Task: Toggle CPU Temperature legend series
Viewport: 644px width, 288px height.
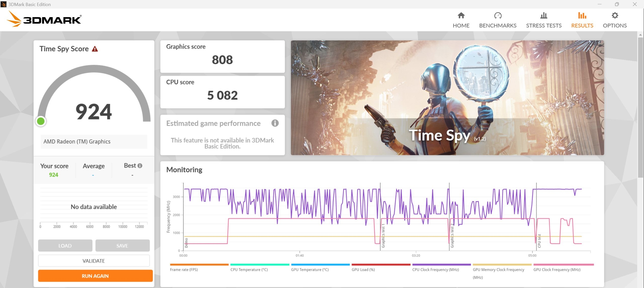Action: 249,270
